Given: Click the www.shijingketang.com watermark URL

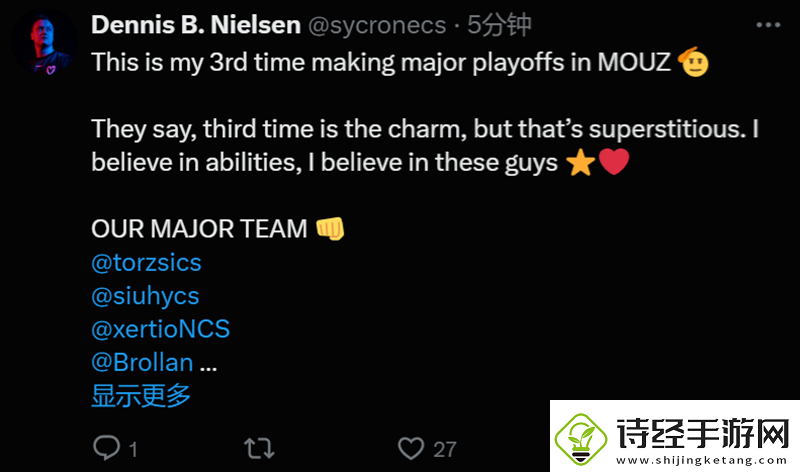Looking at the screenshot, I should click(702, 460).
